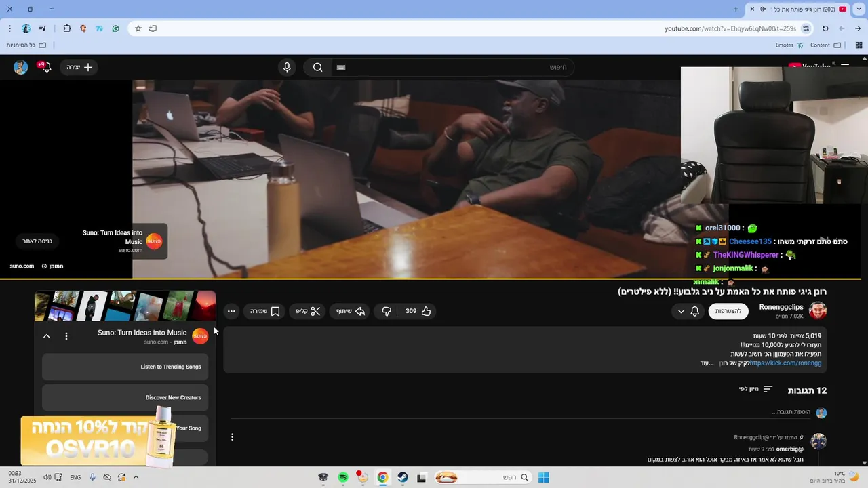The height and width of the screenshot is (488, 868).
Task: Click Discover New Creators ad button
Action: (x=125, y=397)
